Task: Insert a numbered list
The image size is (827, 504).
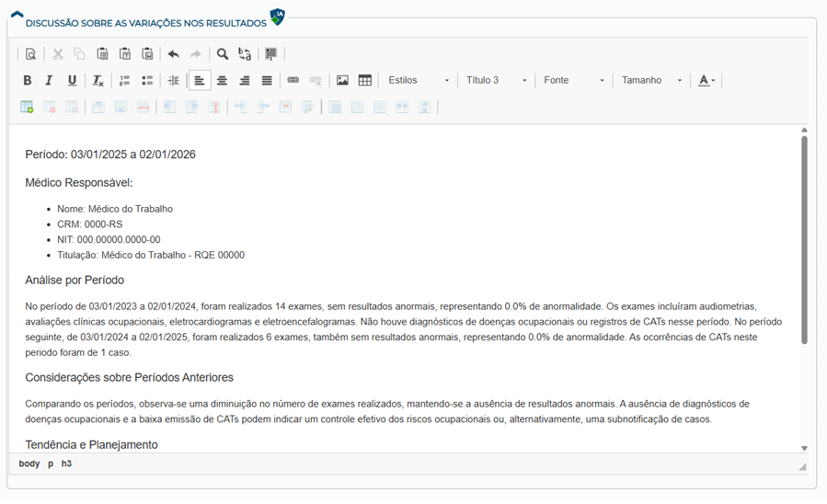Action: [x=125, y=81]
